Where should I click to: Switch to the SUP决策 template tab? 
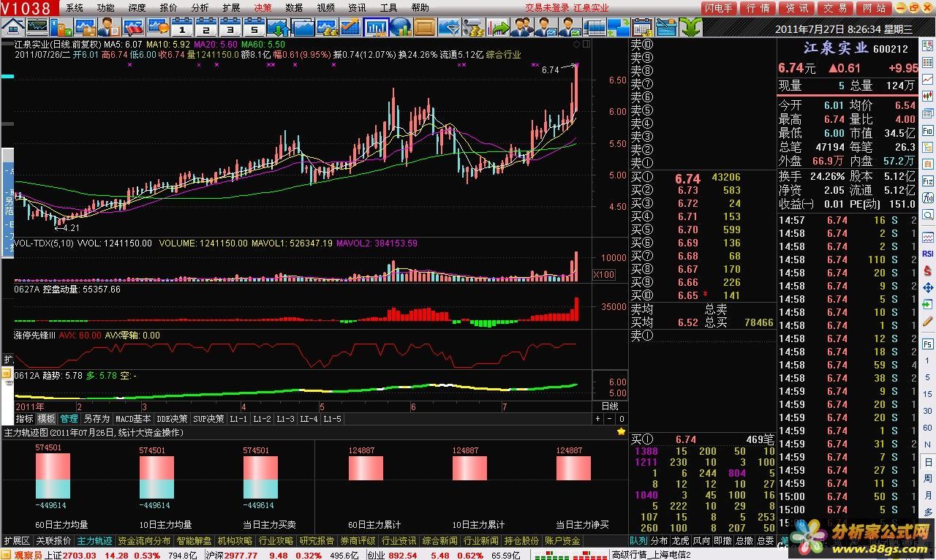(x=208, y=419)
